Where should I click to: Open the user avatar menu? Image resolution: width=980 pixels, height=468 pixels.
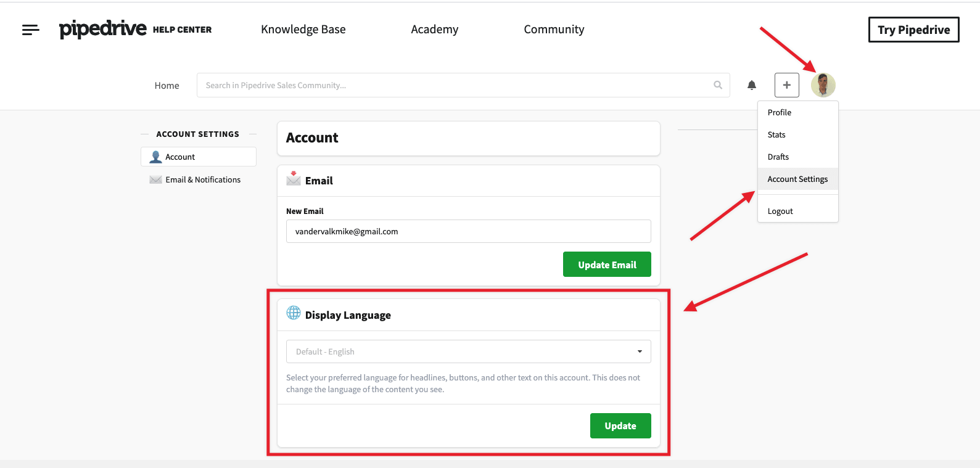pyautogui.click(x=823, y=85)
